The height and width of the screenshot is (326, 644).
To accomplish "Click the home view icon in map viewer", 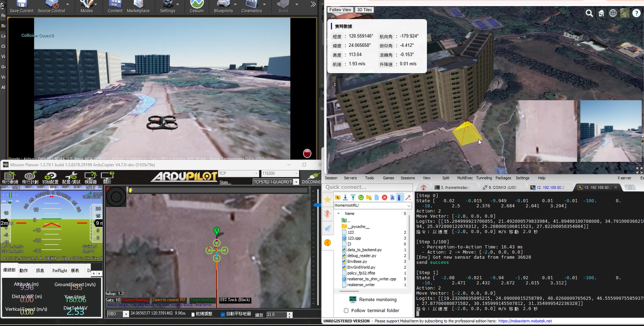I will pos(602,13).
